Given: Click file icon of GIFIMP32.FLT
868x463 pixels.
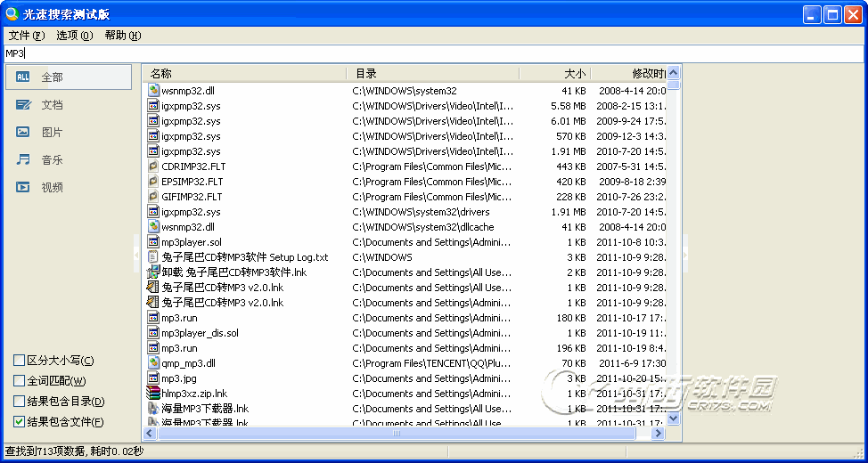Looking at the screenshot, I should coord(153,197).
